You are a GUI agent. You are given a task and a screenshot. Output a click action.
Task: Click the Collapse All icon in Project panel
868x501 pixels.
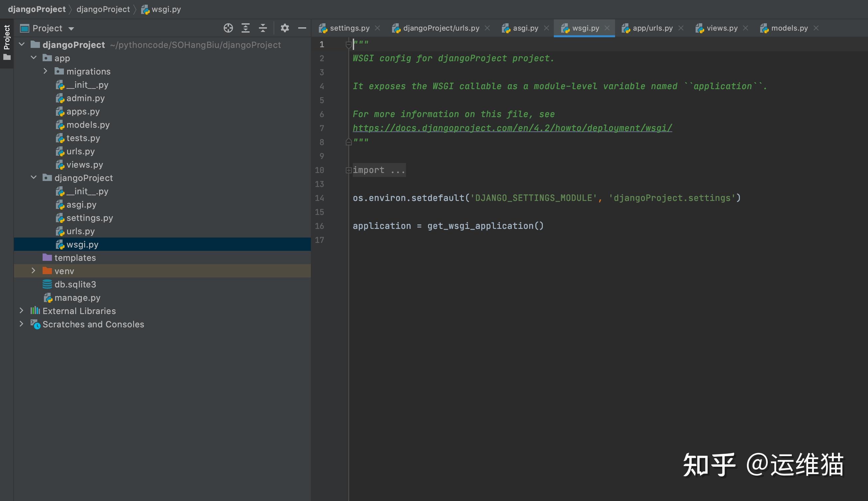pos(263,28)
